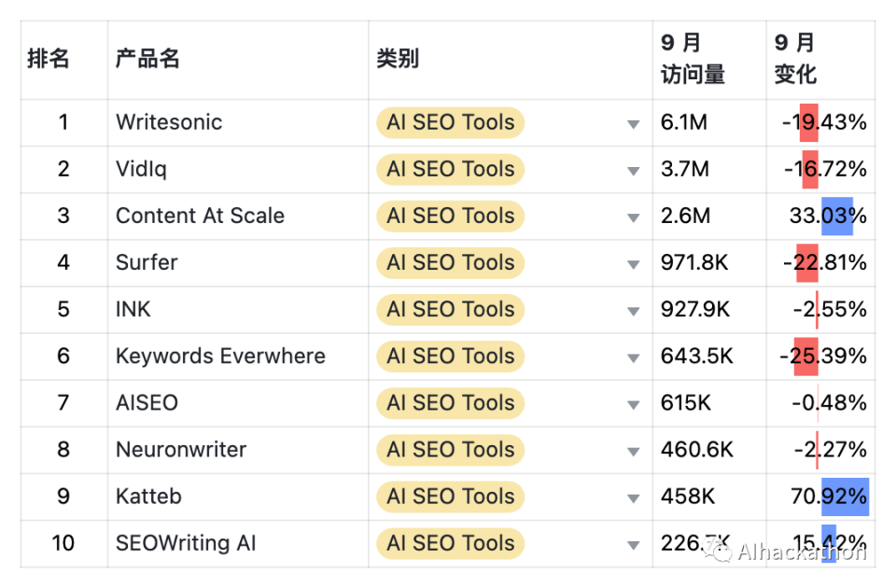The height and width of the screenshot is (588, 896).
Task: Select 6.1M visits cell for Writesonic
Action: [x=684, y=122]
